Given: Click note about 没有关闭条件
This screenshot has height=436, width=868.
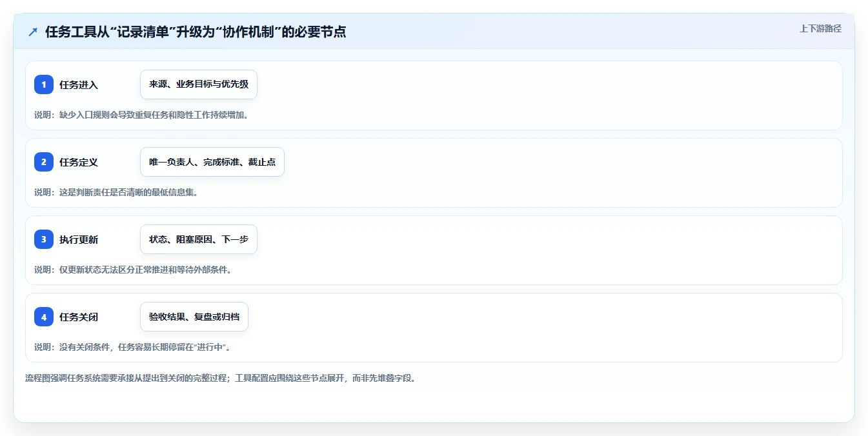Looking at the screenshot, I should (132, 347).
